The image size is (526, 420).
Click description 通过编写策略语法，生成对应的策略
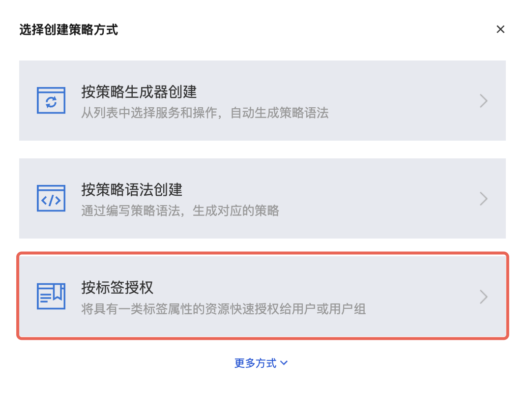180,211
